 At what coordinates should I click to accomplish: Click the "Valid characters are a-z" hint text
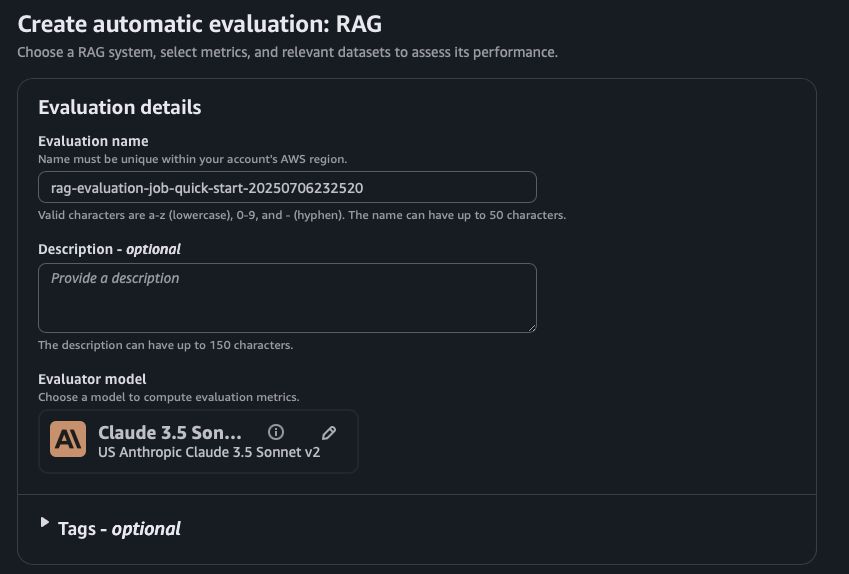click(302, 215)
